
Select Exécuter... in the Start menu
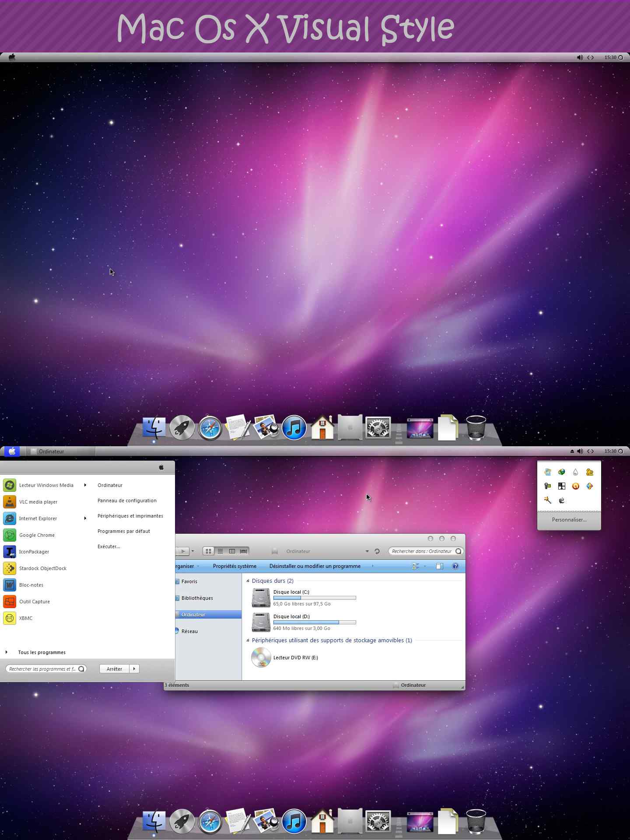(109, 546)
